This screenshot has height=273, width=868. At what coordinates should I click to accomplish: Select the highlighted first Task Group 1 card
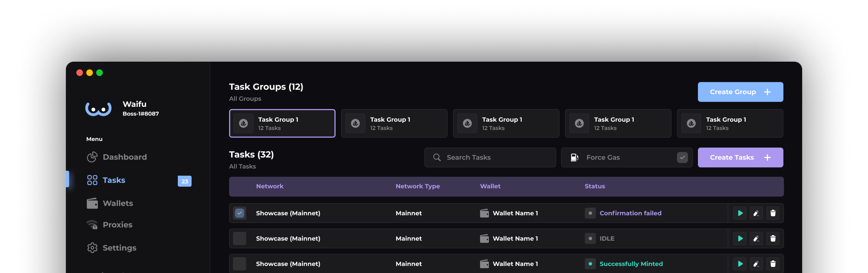(x=282, y=124)
